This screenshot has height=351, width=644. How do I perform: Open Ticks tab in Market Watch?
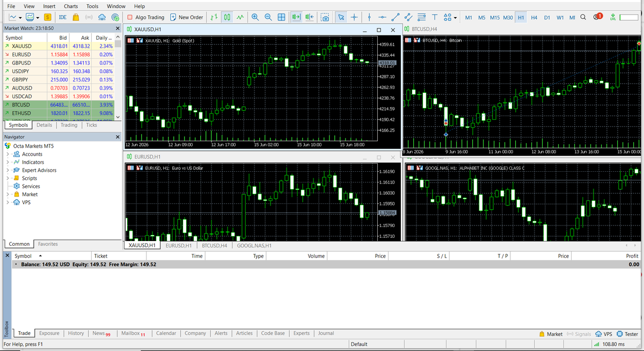(x=92, y=125)
